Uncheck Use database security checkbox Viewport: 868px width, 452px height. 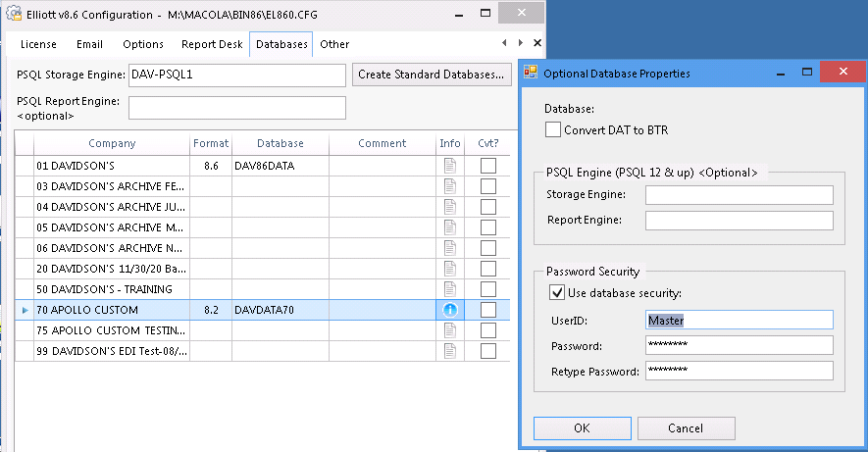point(557,292)
